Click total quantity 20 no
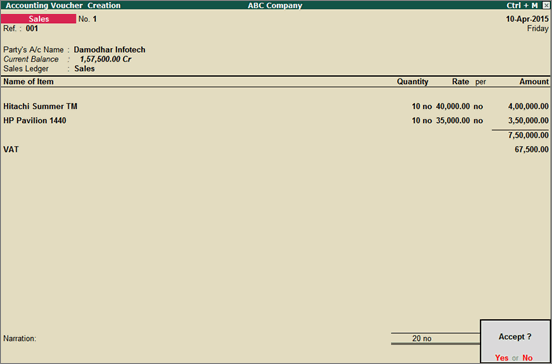 (x=422, y=339)
